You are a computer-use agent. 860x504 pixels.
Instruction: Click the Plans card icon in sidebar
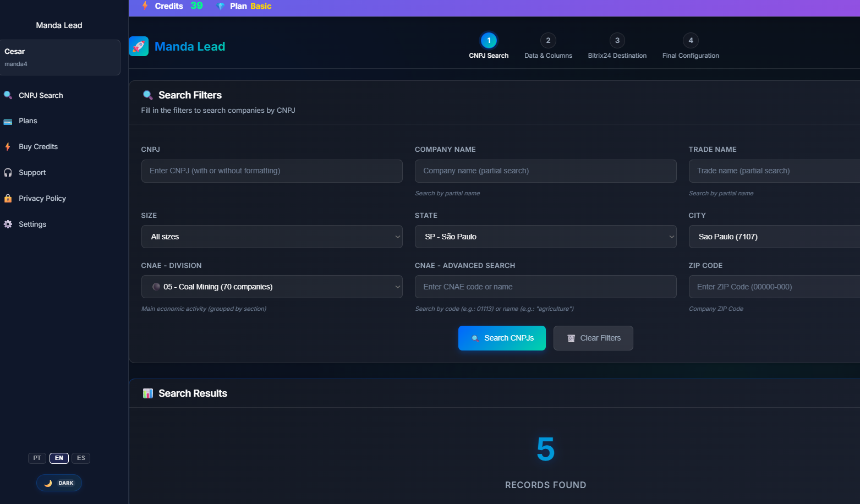pyautogui.click(x=8, y=121)
